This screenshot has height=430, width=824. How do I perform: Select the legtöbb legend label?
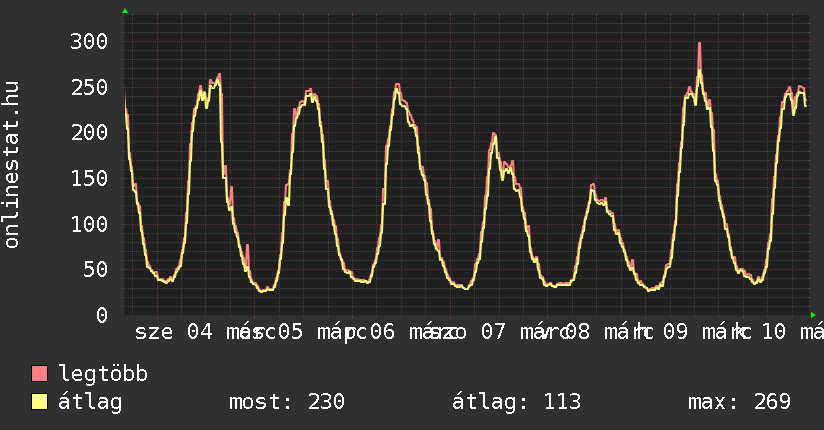(103, 375)
